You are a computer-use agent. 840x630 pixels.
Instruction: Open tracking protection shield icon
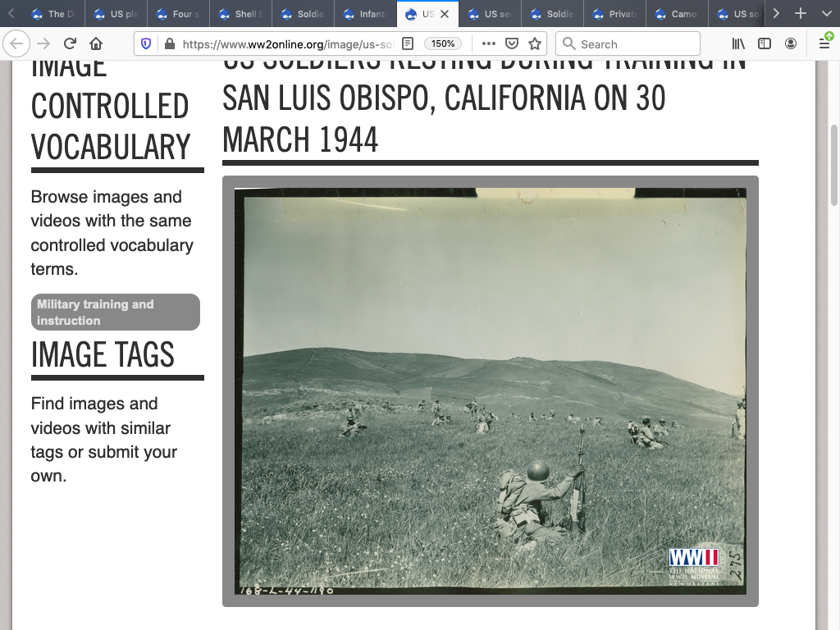(x=147, y=43)
